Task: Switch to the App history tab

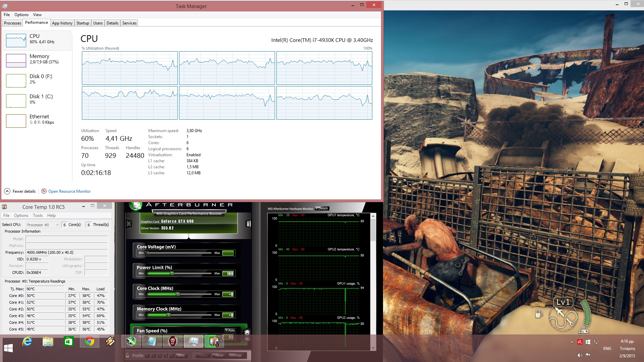Action: tap(62, 23)
